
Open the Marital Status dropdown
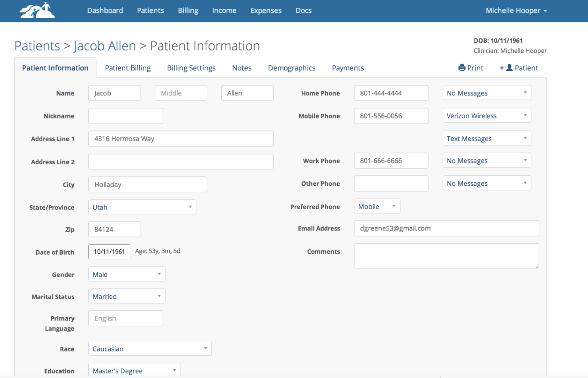126,296
